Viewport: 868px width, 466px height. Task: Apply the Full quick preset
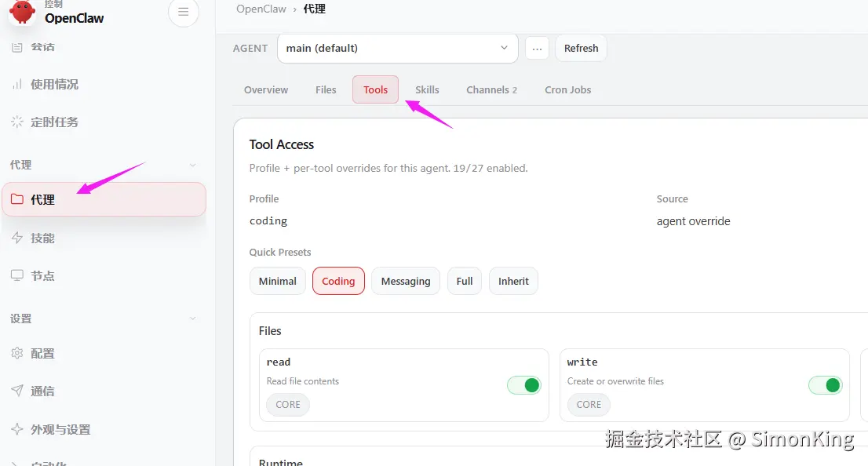pos(465,281)
